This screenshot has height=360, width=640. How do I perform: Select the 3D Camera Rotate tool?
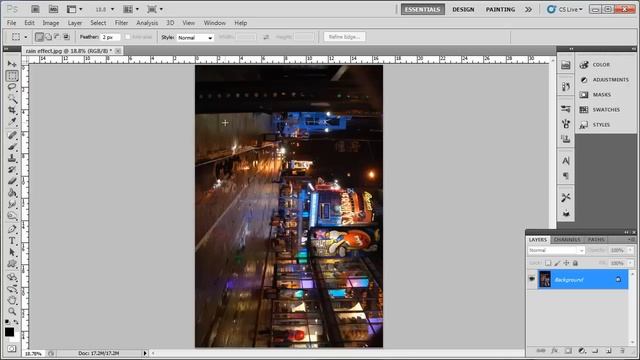12,289
